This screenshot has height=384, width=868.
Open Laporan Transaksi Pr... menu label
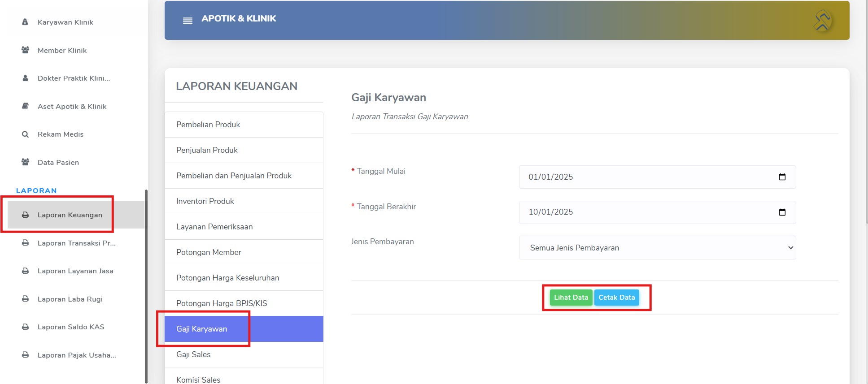pyautogui.click(x=77, y=243)
